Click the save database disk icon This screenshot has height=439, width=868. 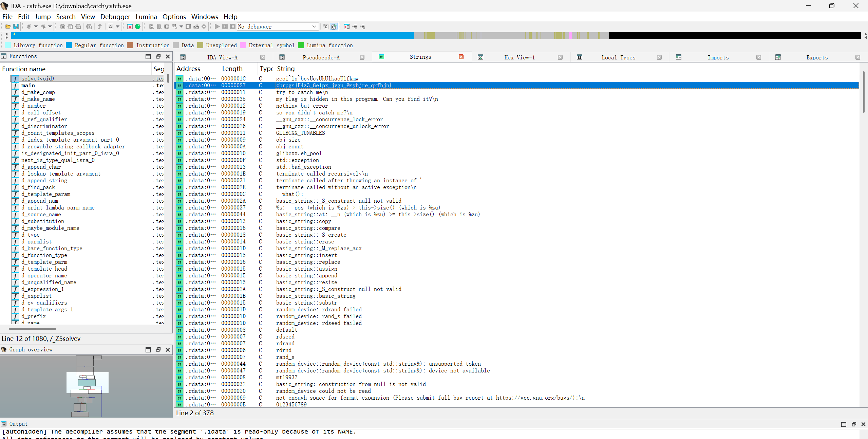pyautogui.click(x=16, y=26)
